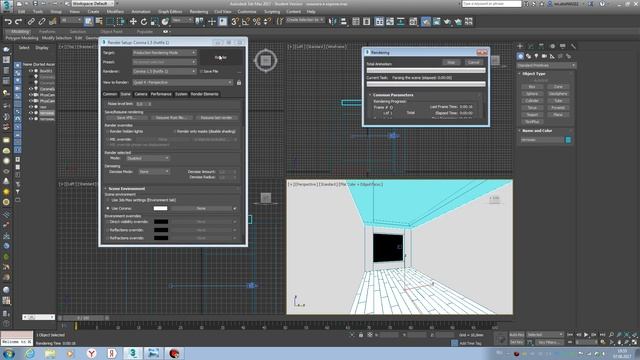
Task: Open the Modifiers menu
Action: [x=115, y=12]
